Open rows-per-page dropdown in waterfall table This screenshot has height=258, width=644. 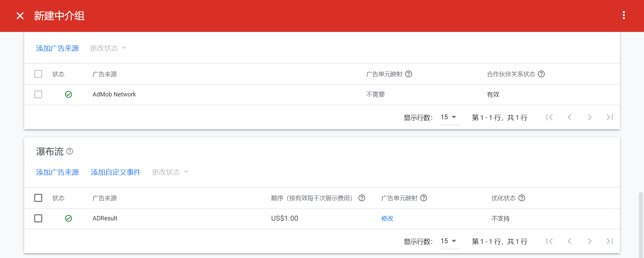(449, 241)
